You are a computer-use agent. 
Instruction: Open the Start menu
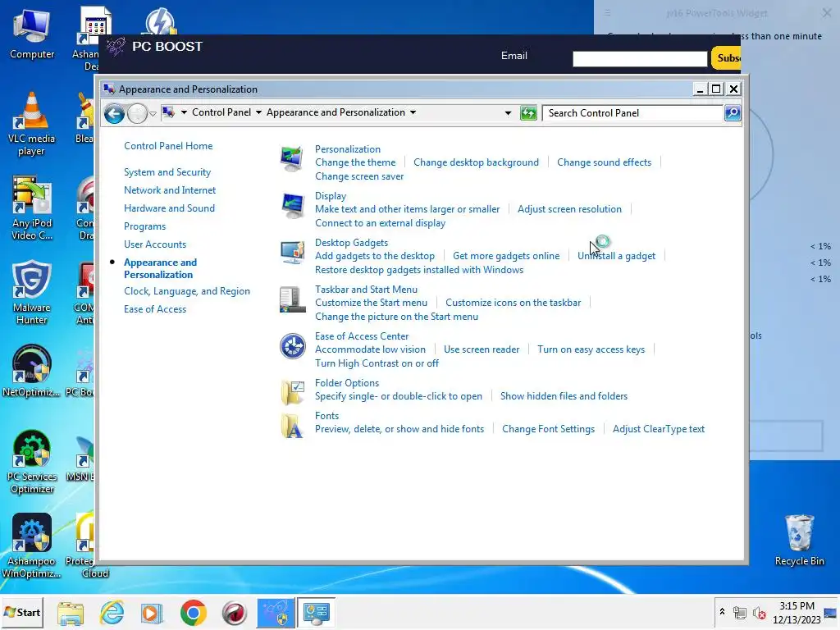[x=22, y=613]
